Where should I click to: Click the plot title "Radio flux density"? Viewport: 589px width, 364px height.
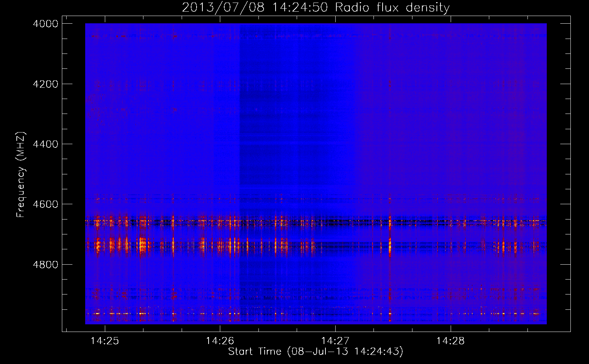[392, 8]
